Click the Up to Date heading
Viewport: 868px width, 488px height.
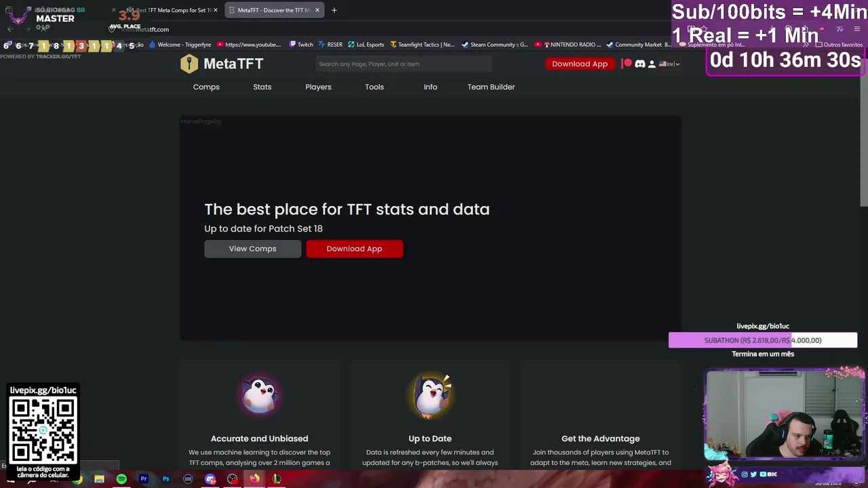click(x=430, y=439)
